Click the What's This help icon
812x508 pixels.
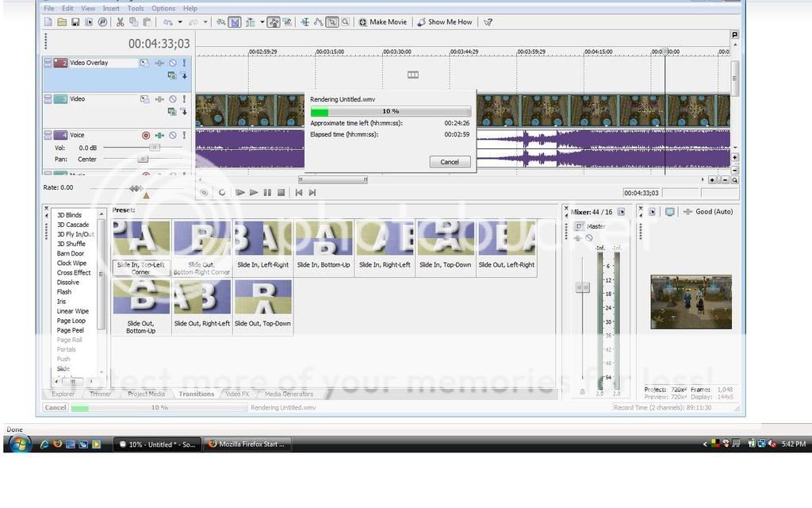[488, 22]
